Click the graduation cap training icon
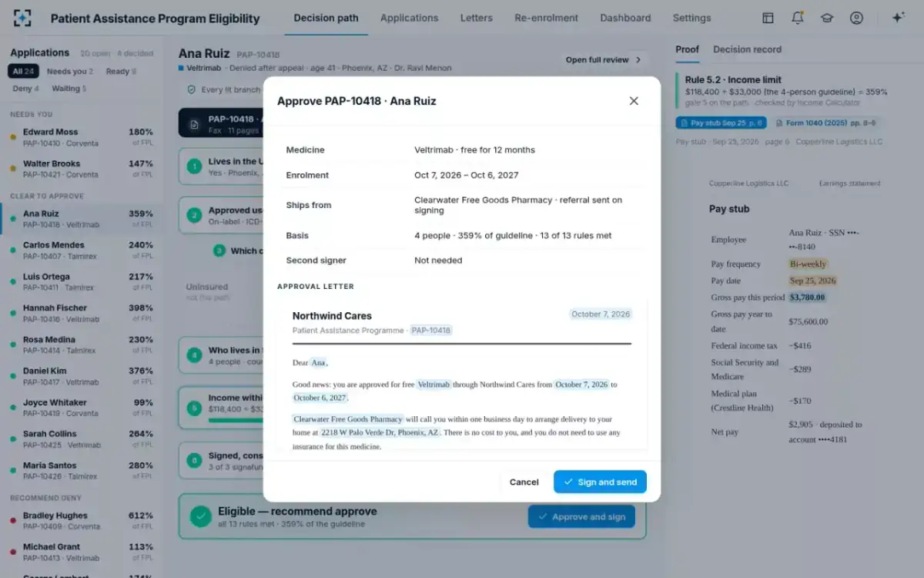Image resolution: width=924 pixels, height=578 pixels. pyautogui.click(x=827, y=18)
